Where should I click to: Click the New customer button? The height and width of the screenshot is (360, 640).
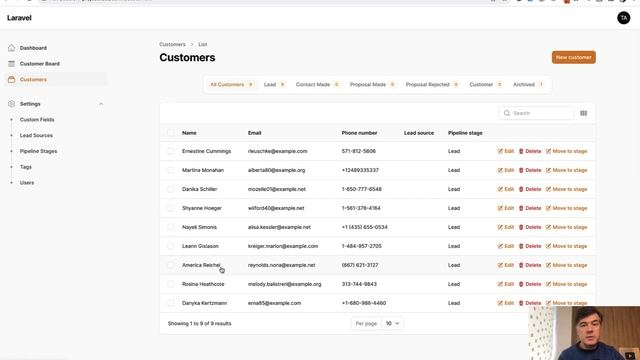tap(573, 57)
